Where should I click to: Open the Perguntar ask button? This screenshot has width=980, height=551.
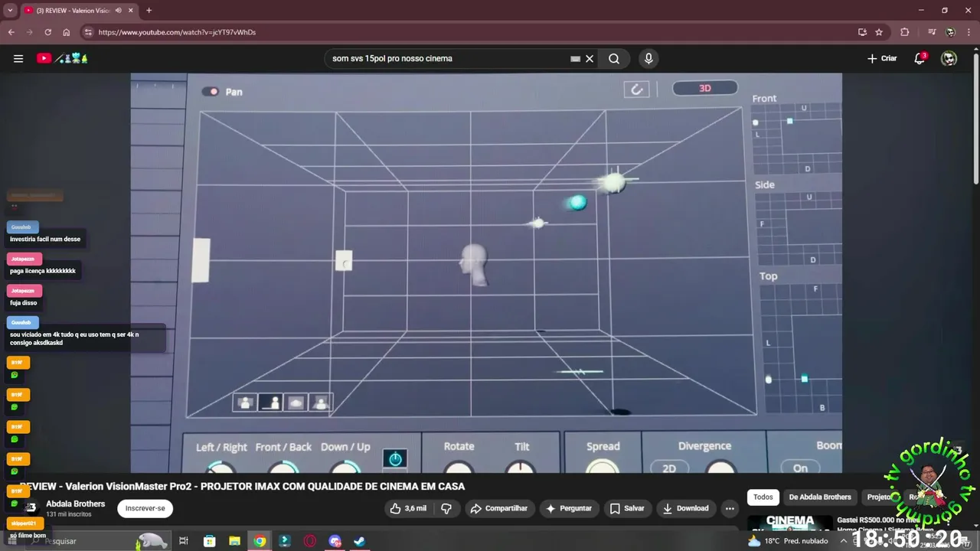pyautogui.click(x=569, y=508)
